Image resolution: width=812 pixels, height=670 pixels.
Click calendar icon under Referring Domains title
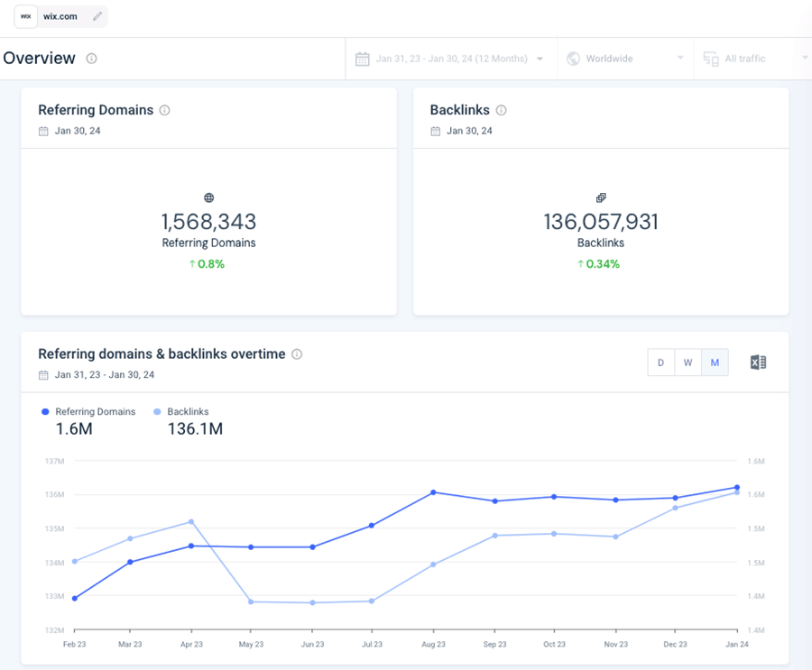tap(43, 131)
